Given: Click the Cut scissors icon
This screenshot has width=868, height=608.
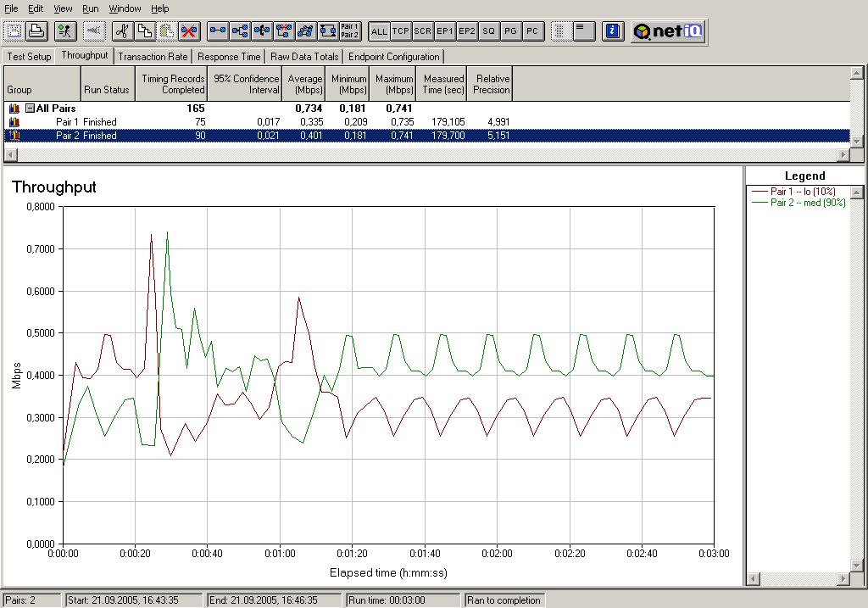Looking at the screenshot, I should [123, 31].
